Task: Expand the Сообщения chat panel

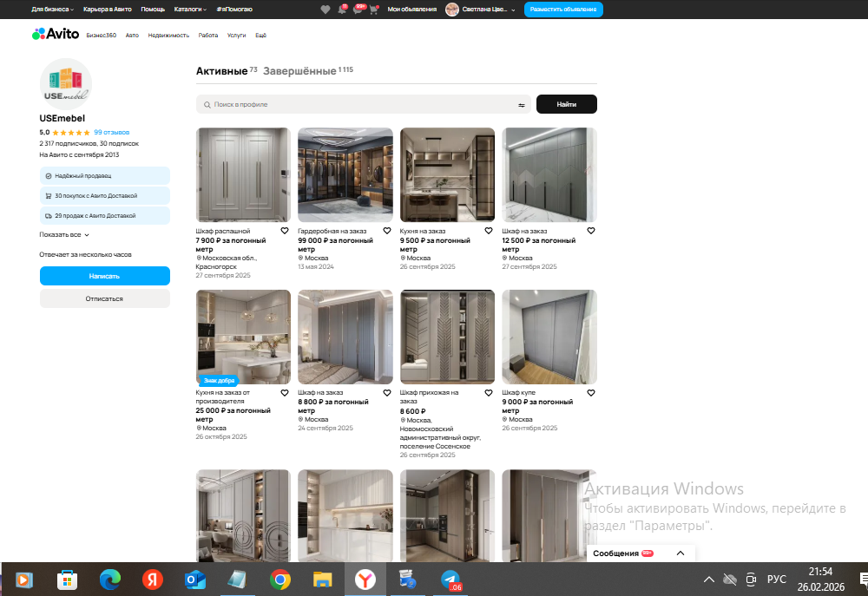Action: pos(681,553)
